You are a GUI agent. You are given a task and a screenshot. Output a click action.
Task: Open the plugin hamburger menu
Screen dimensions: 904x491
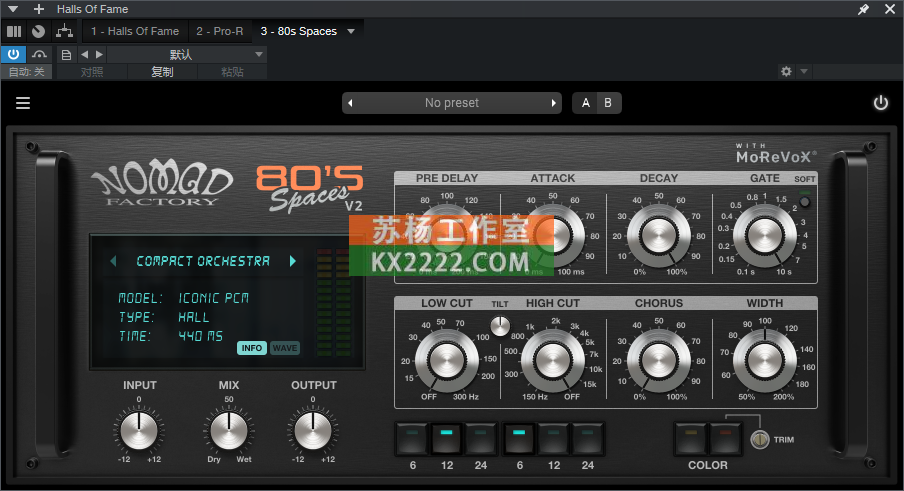[x=23, y=103]
